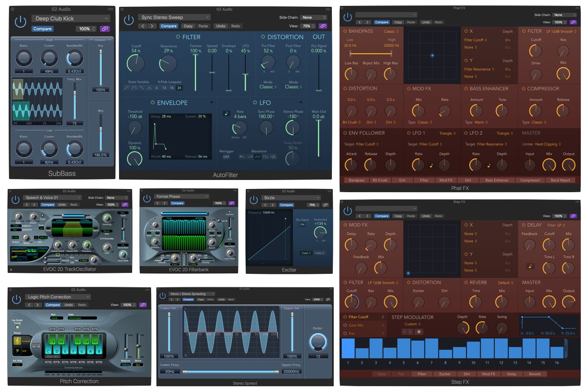The height and width of the screenshot is (392, 588).
Task: Toggle the Exciter Dry Signal ON switch
Action: pyautogui.click(x=302, y=224)
